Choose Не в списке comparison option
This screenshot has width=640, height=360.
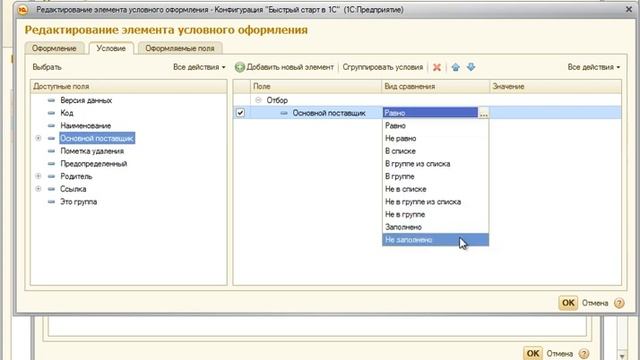tap(435, 189)
